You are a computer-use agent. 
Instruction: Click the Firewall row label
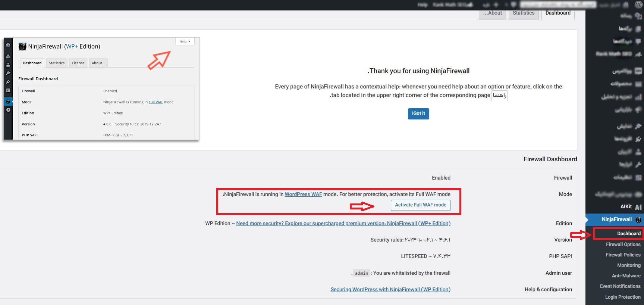[x=563, y=178]
